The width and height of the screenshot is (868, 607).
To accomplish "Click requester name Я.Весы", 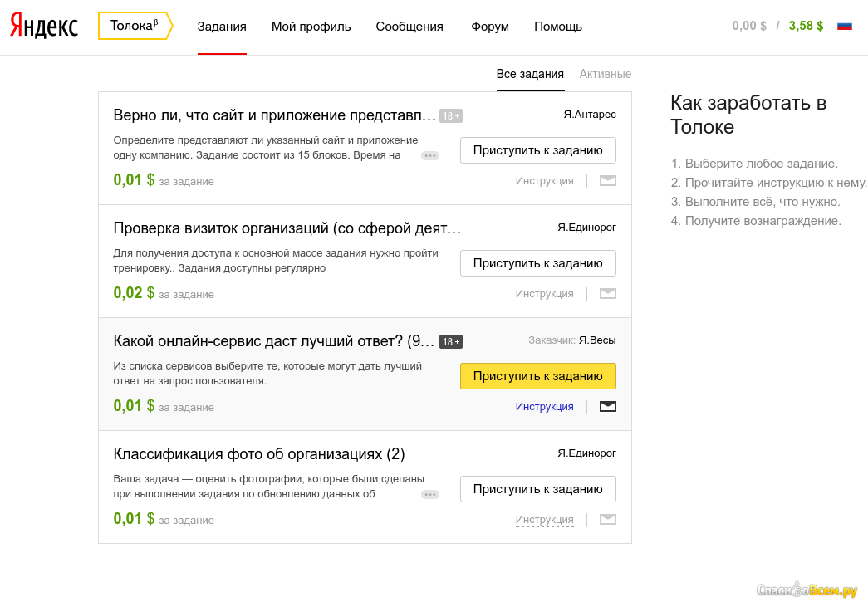I will tap(597, 340).
